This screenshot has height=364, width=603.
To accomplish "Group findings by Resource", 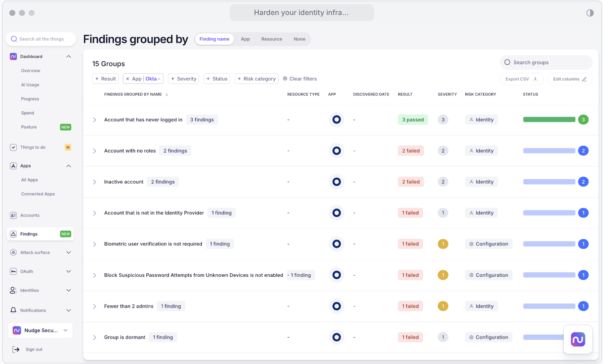I will tap(271, 39).
